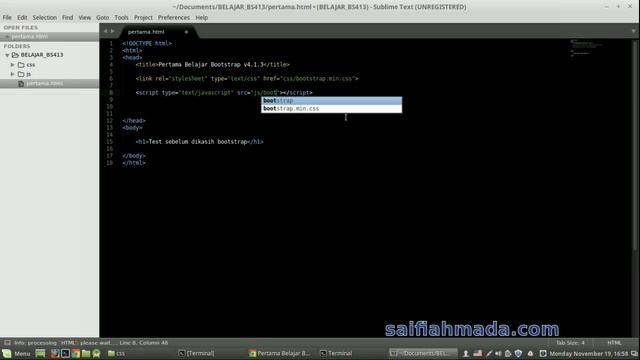The width and height of the screenshot is (640, 360).
Task: Open the Mint Menu button
Action: tap(16, 353)
